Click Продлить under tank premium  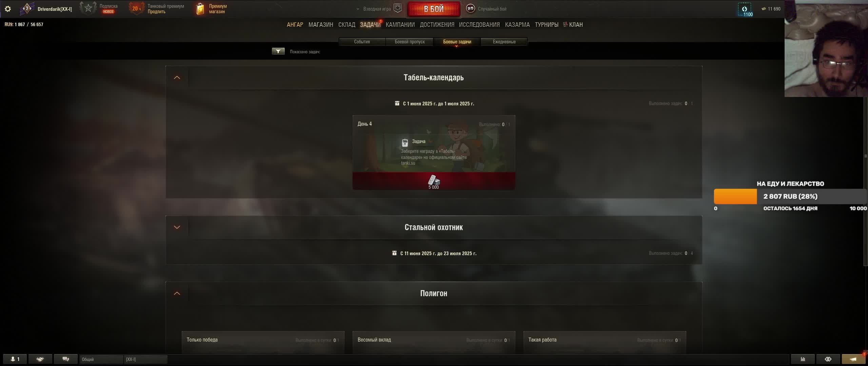tap(157, 12)
